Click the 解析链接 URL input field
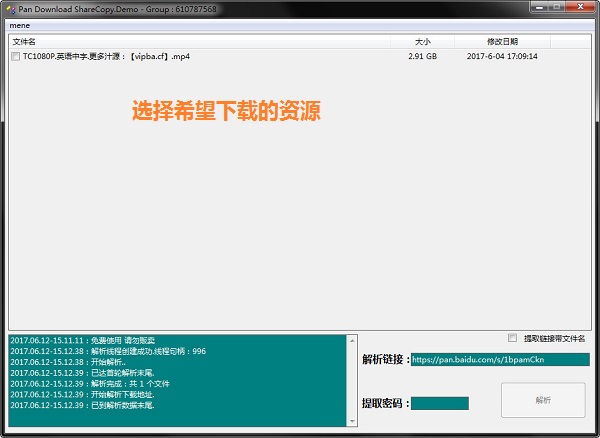Image resolution: width=600 pixels, height=438 pixels. click(499, 359)
